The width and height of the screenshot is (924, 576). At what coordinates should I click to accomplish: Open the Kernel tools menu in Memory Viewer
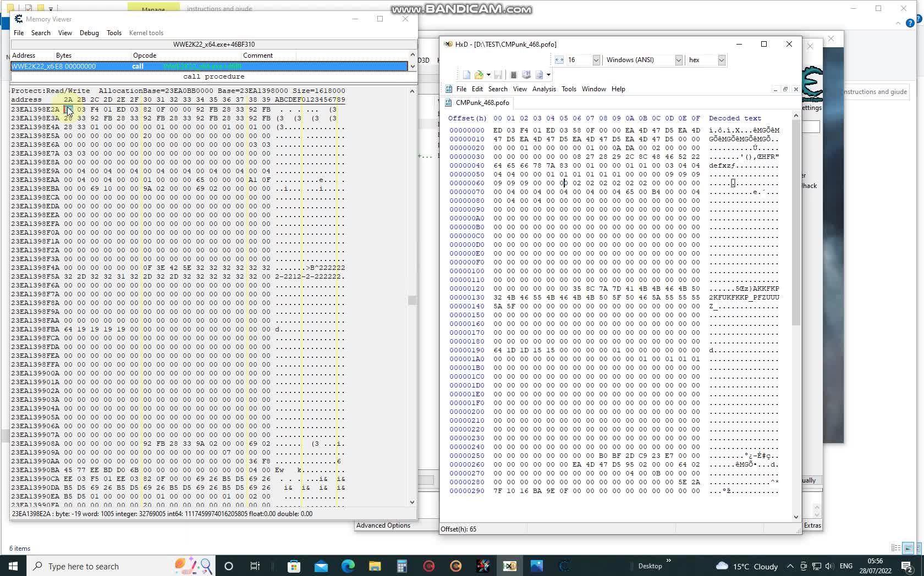pos(146,32)
